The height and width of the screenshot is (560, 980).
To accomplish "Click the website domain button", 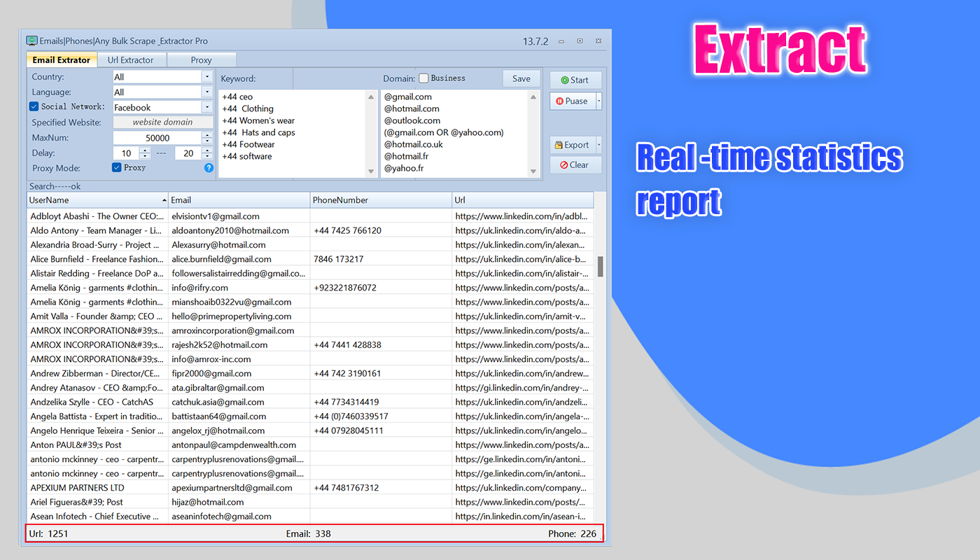I will point(162,122).
